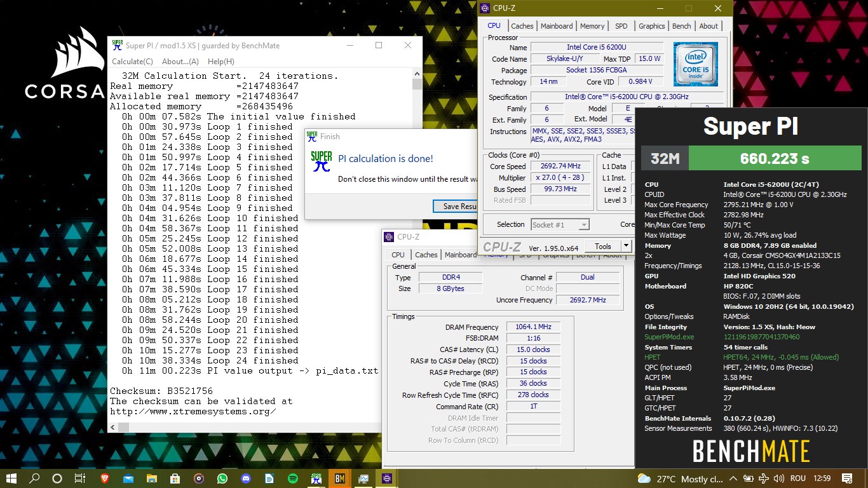Click the Checksum: B3521756 line
The height and width of the screenshot is (488, 868).
point(161,391)
